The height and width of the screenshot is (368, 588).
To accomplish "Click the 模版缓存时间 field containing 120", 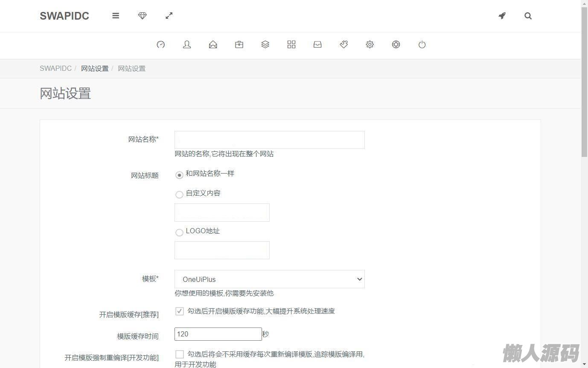I will [218, 334].
